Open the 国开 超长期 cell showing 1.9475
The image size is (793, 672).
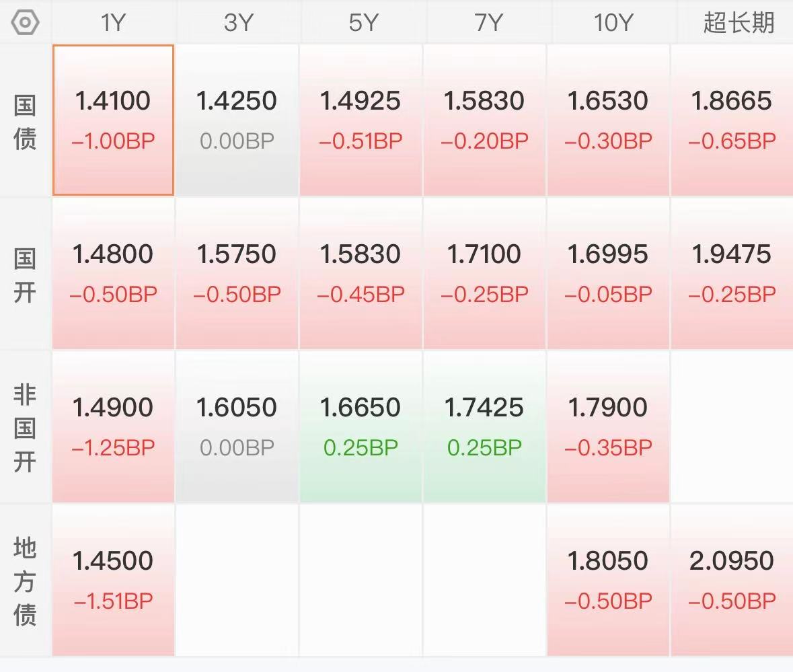pos(732,273)
